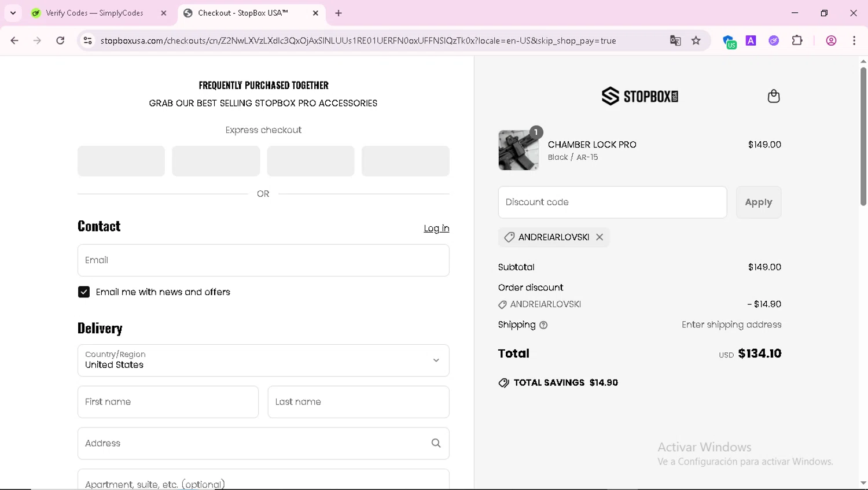Click the browser address bar URL

point(358,40)
